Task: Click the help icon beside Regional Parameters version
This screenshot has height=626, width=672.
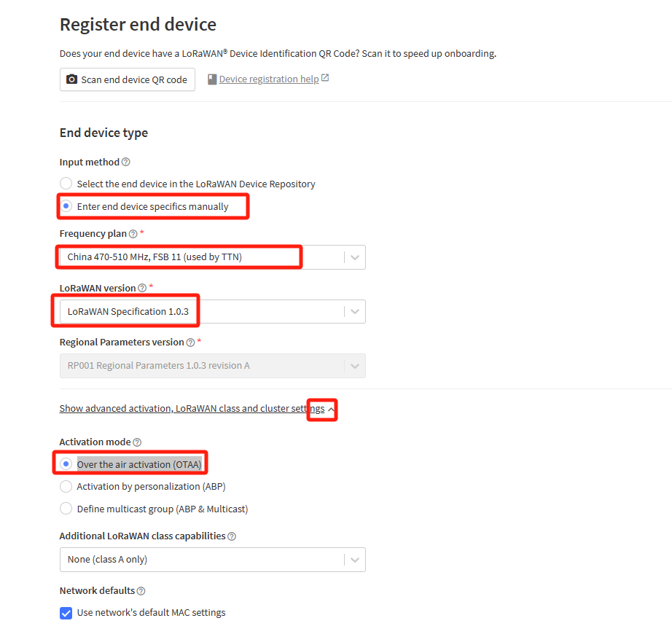Action: [191, 343]
